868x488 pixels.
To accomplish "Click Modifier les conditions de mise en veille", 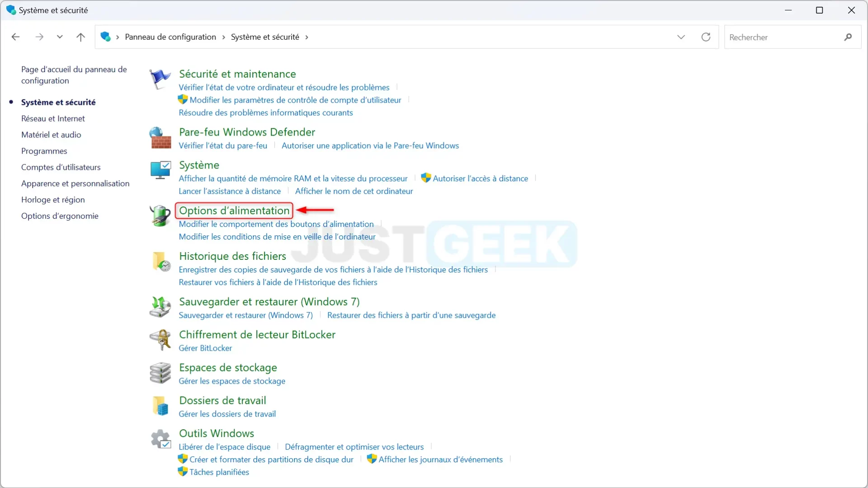I will (277, 237).
